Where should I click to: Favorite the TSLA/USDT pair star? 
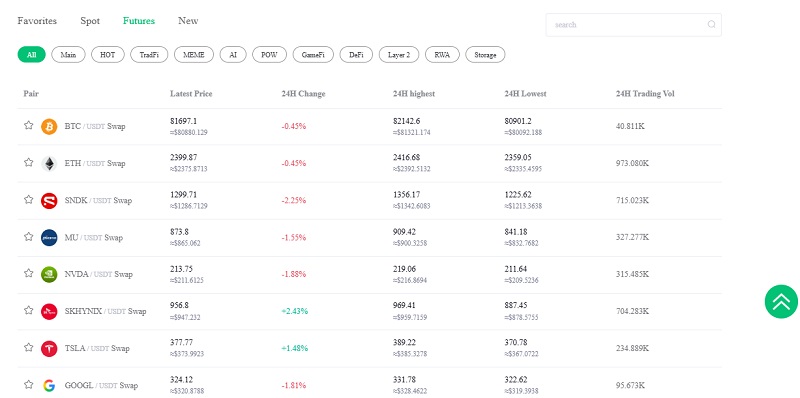29,347
